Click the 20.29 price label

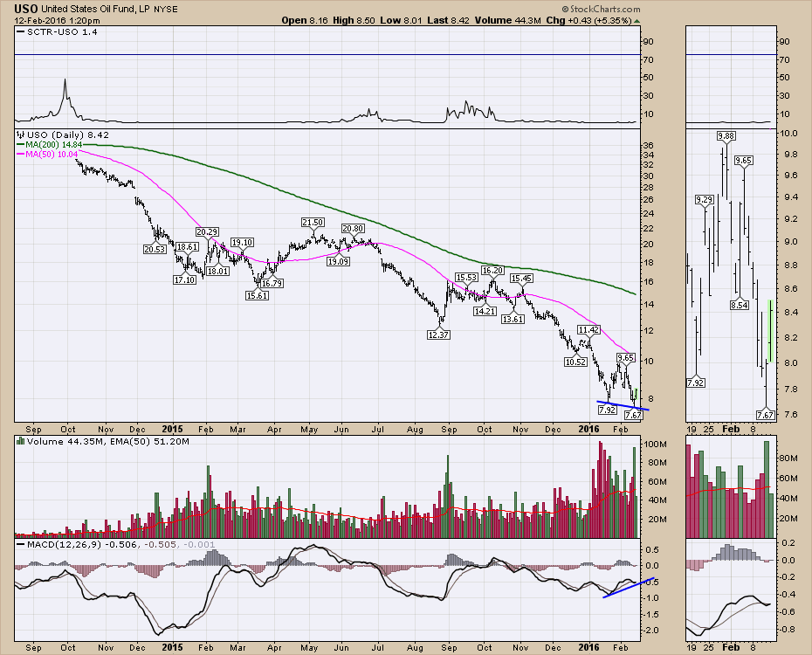point(207,231)
